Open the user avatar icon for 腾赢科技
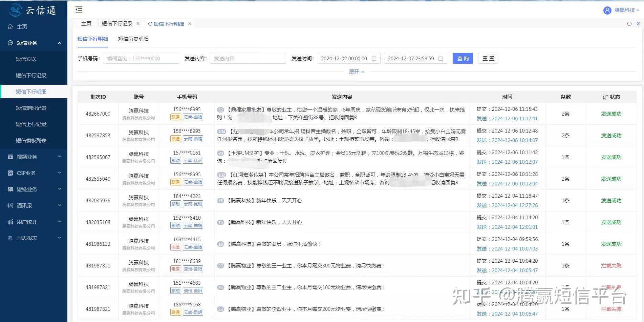The image size is (644, 322). 607,11
